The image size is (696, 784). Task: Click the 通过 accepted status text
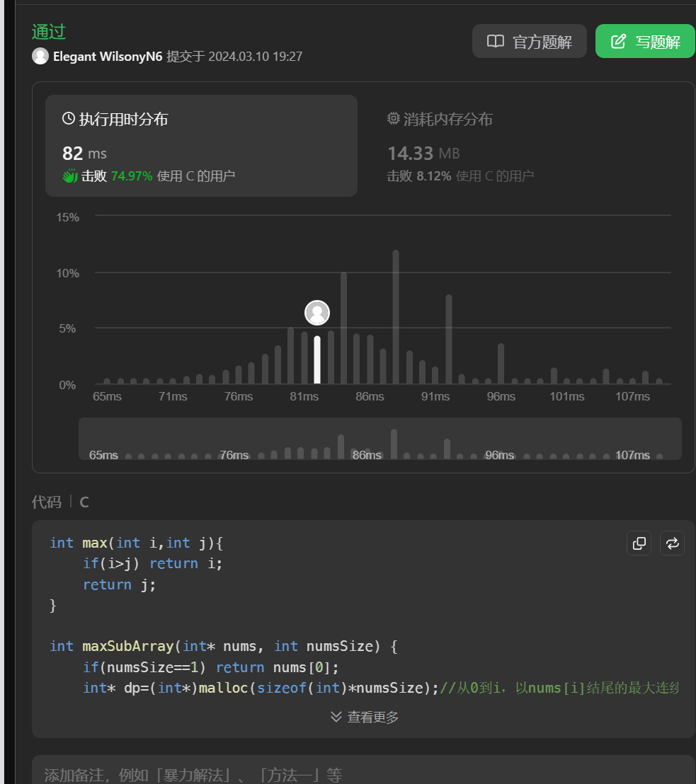pos(49,31)
